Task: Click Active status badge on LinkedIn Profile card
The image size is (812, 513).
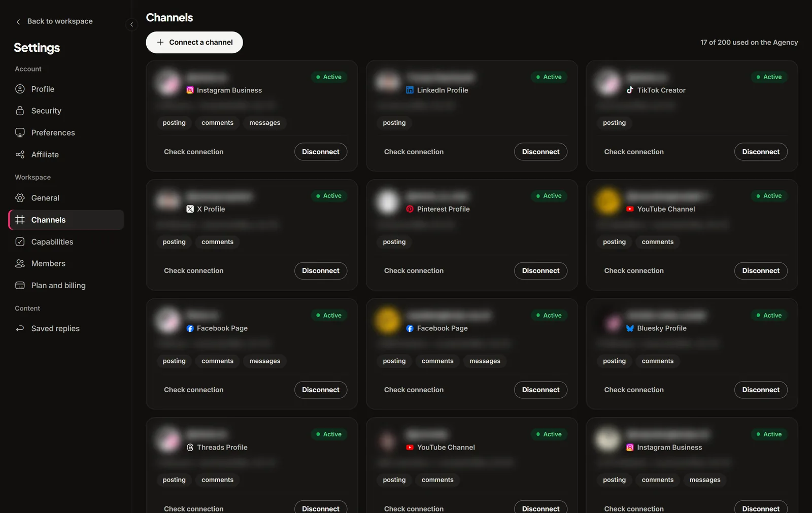Action: (x=549, y=77)
